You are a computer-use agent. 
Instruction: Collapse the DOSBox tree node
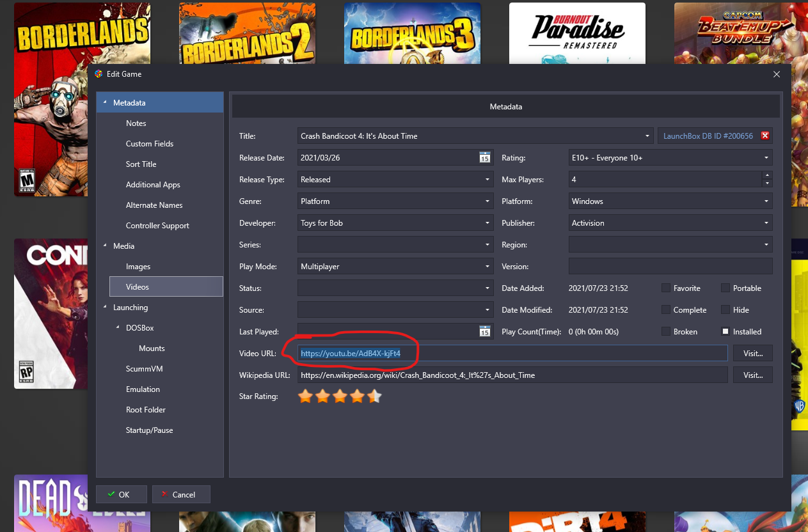coord(118,328)
